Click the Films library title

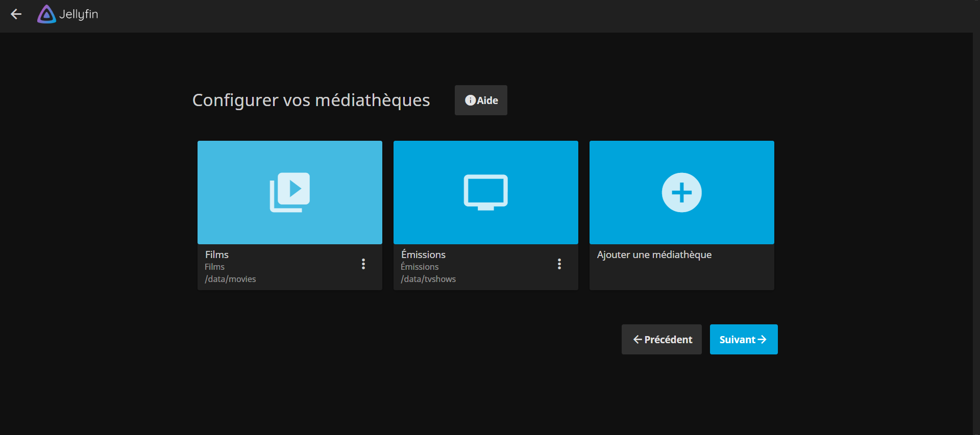click(217, 254)
